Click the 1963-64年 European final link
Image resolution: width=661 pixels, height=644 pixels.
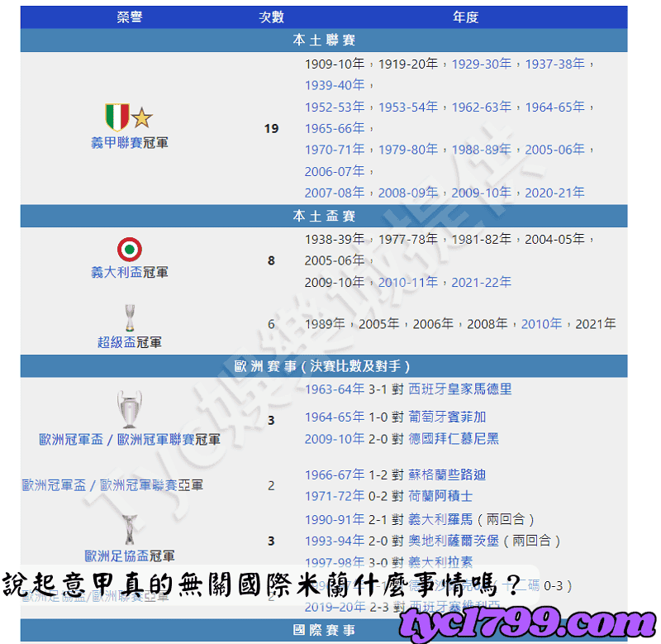(x=335, y=389)
